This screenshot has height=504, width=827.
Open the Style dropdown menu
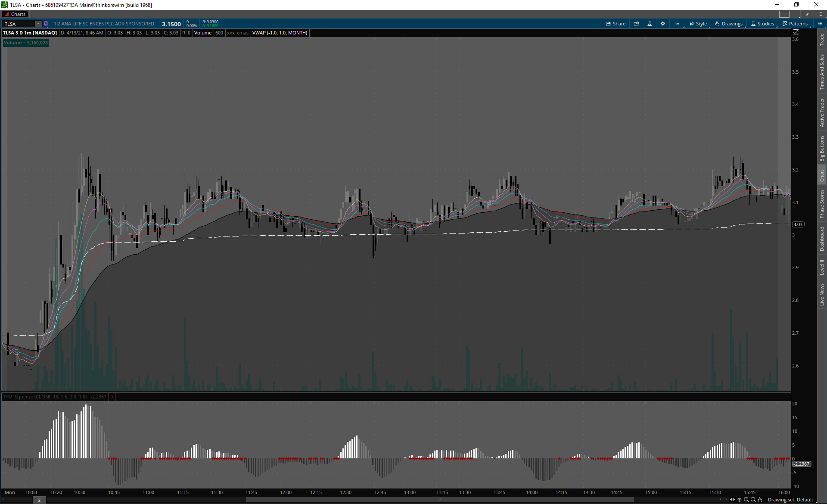click(698, 24)
